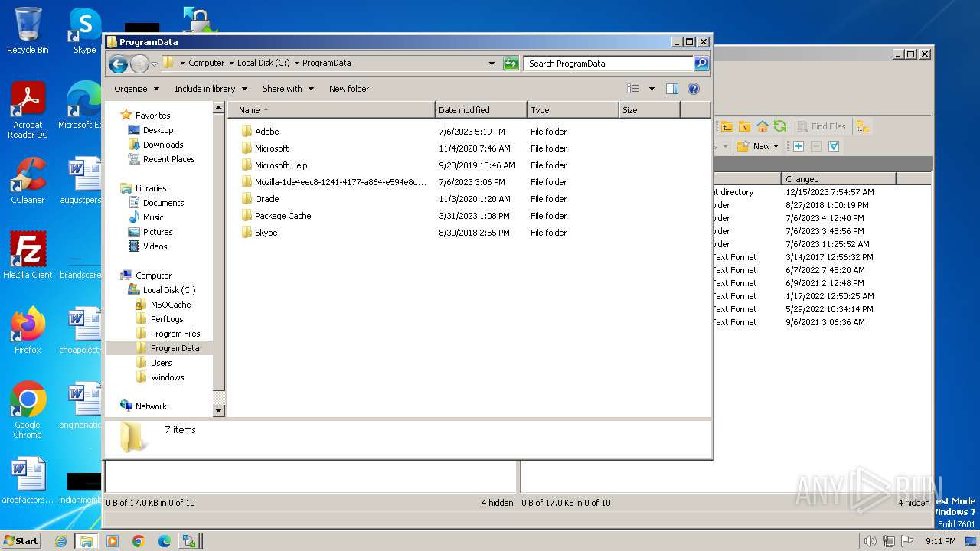Open Internet Explorer in taskbar
The width and height of the screenshot is (980, 551).
pos(60,541)
